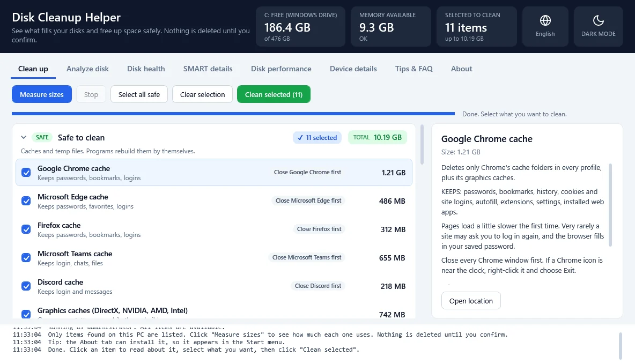Viewport: 635px width, 364px height.
Task: Open the Clean up tab
Action: (33, 69)
